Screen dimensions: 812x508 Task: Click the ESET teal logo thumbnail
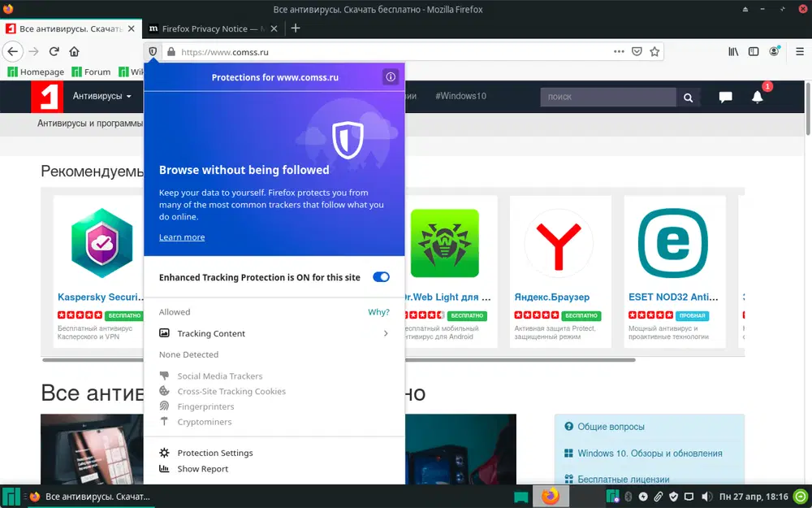click(672, 243)
